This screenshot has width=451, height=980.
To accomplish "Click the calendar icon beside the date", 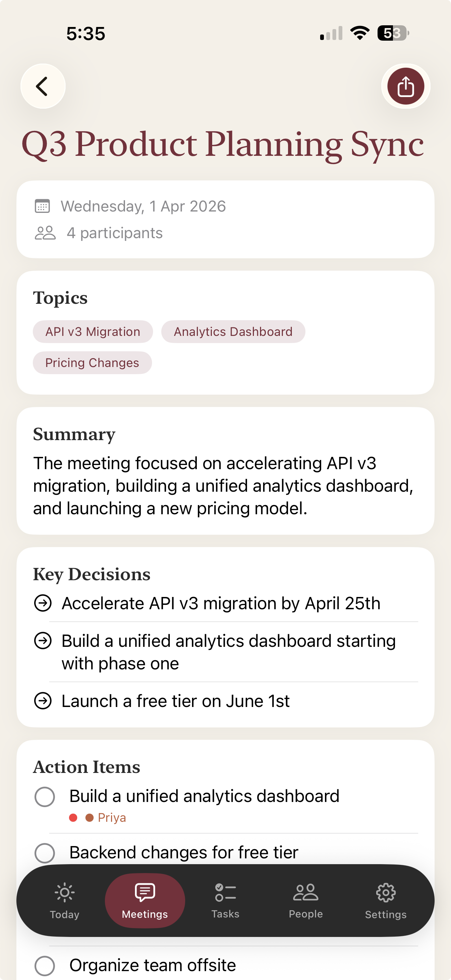I will (44, 206).
